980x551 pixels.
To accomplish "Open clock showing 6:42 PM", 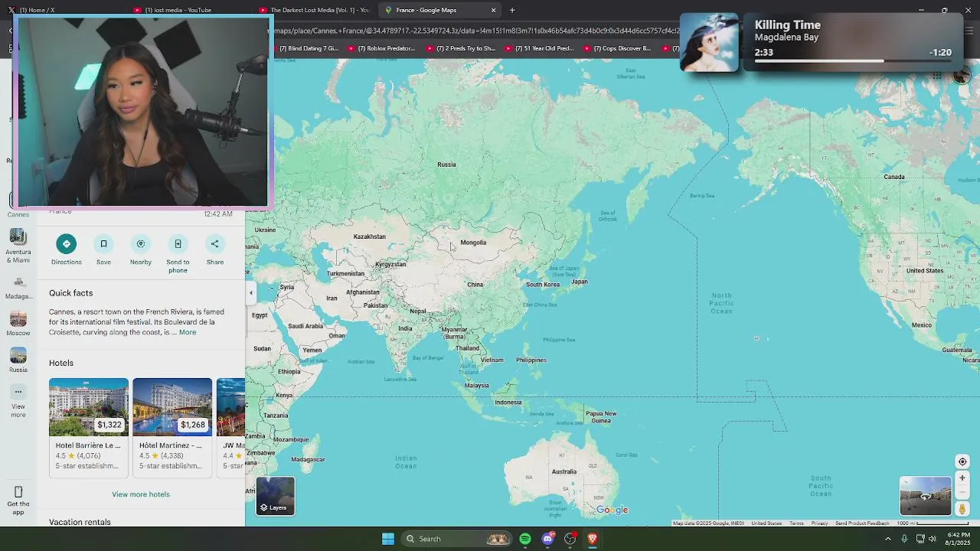I will pyautogui.click(x=959, y=539).
